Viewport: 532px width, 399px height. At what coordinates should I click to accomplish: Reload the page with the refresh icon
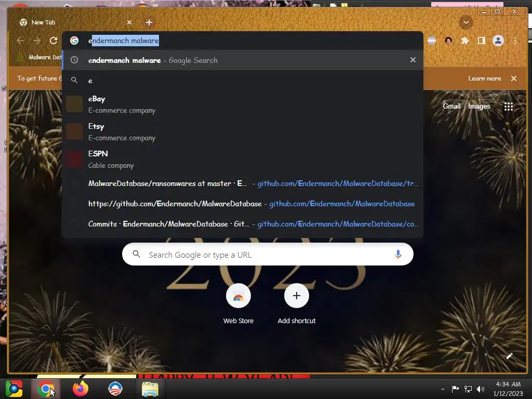(x=54, y=41)
